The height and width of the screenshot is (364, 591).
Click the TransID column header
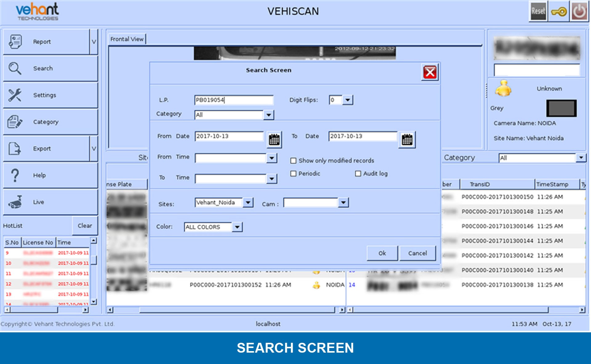click(x=497, y=184)
